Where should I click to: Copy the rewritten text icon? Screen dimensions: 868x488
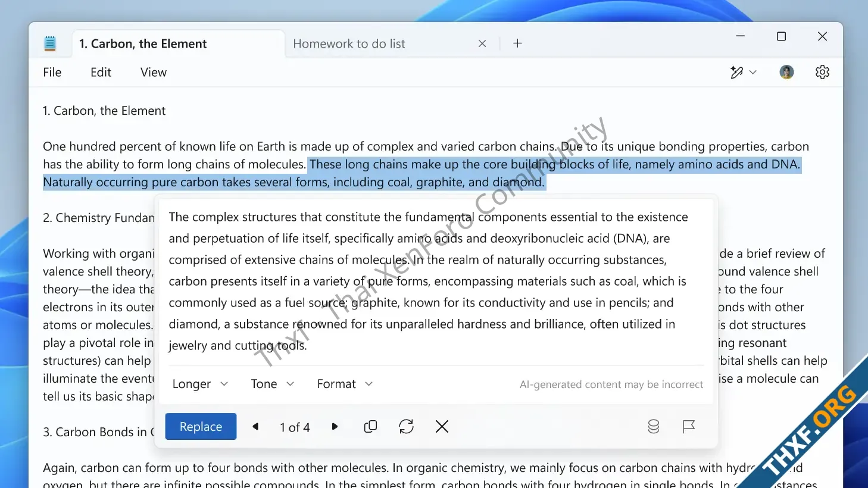pos(370,427)
